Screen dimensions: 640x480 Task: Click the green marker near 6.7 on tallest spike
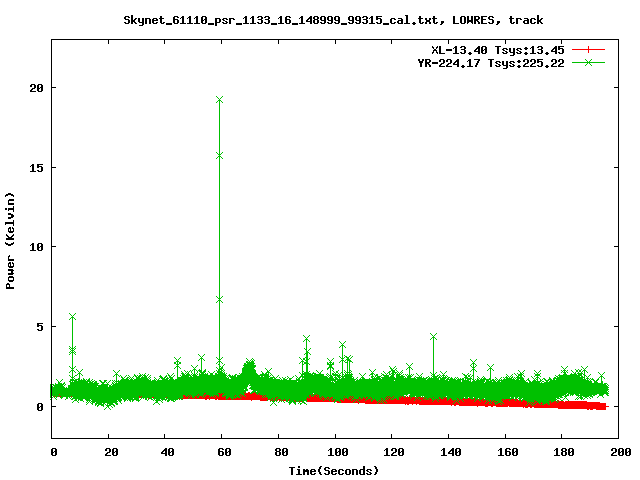[219, 299]
